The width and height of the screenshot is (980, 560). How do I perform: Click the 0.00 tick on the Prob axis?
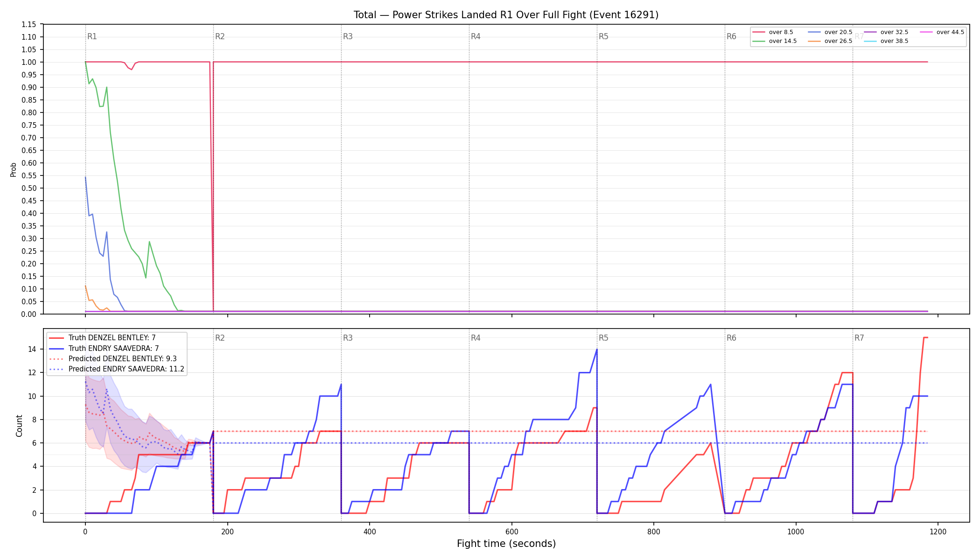tap(29, 314)
